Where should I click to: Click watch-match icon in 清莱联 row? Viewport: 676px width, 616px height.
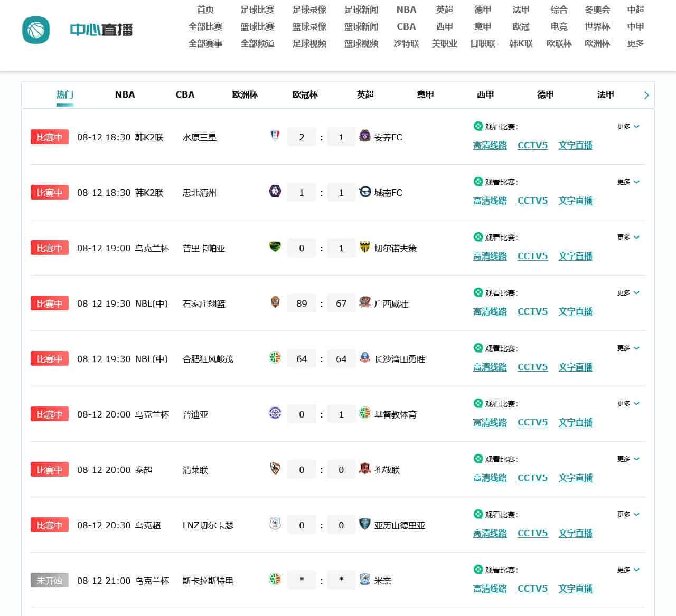click(x=478, y=459)
